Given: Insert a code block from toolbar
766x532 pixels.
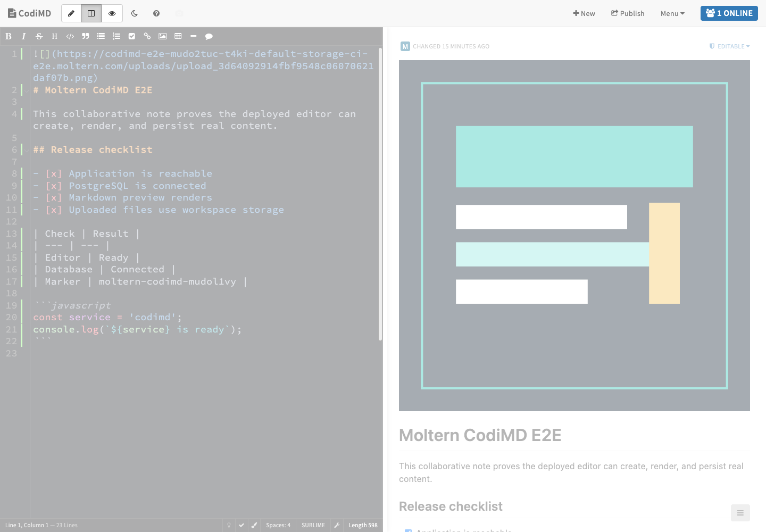Looking at the screenshot, I should (x=70, y=36).
